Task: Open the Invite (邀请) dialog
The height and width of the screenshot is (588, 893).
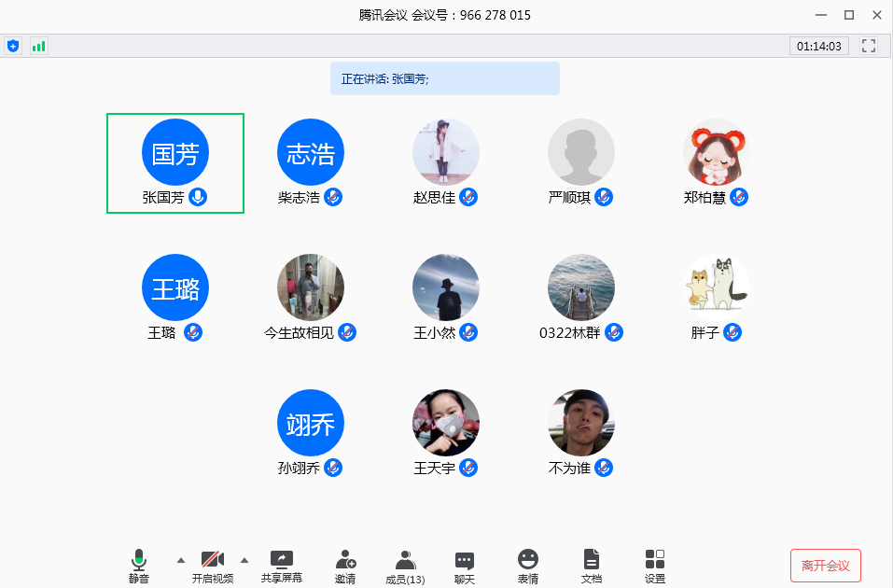Action: (345, 566)
